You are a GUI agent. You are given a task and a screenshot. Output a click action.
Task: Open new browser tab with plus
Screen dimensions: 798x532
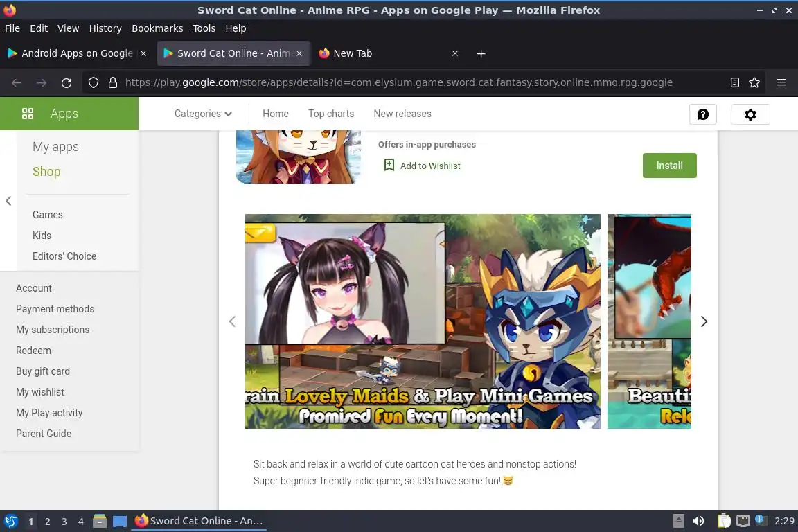(x=481, y=53)
